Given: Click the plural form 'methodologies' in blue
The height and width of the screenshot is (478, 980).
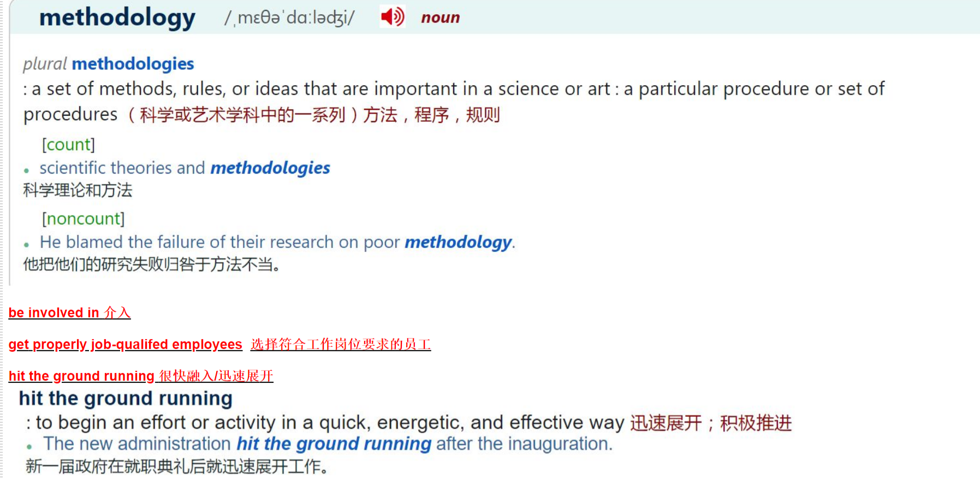Looking at the screenshot, I should coord(133,64).
